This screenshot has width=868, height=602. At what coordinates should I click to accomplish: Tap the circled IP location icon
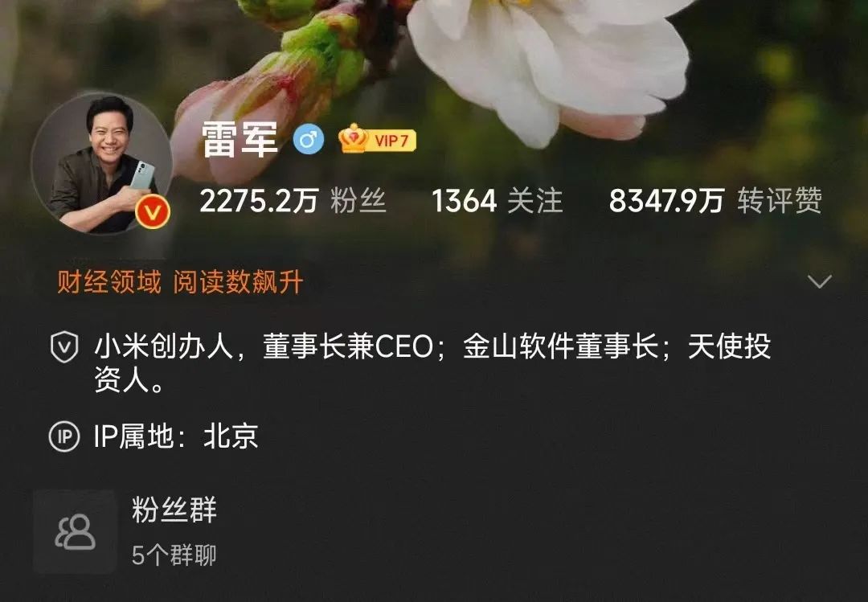(x=64, y=436)
